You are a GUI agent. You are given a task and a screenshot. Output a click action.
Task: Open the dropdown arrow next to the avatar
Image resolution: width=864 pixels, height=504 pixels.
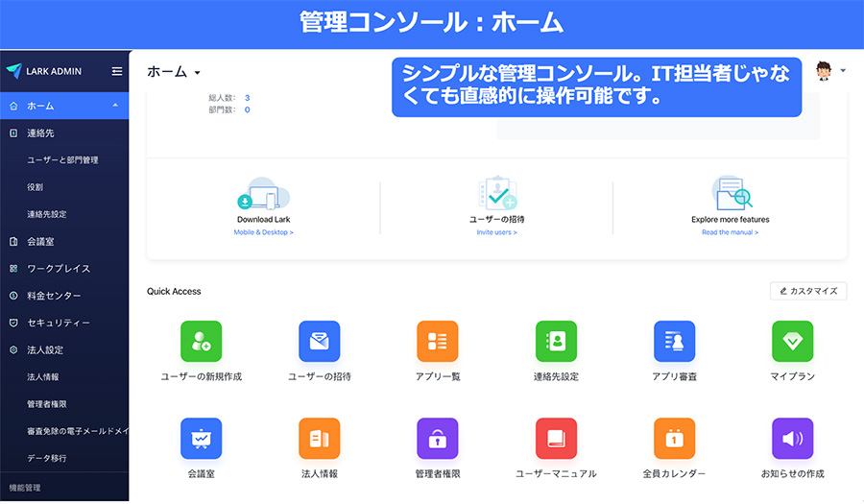(843, 70)
